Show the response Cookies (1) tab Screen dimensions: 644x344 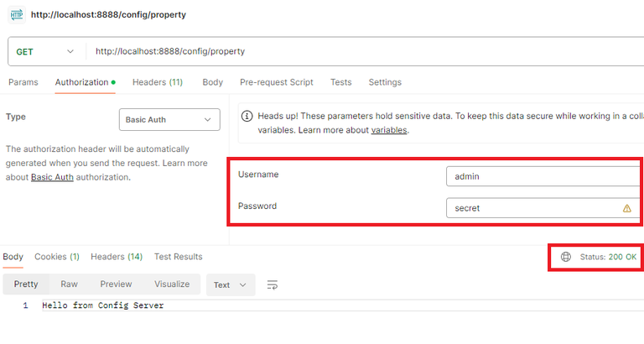(x=57, y=257)
